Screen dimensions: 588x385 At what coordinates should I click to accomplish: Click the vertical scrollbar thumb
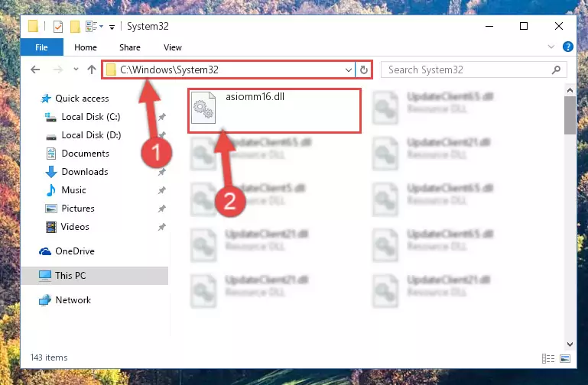click(x=570, y=115)
